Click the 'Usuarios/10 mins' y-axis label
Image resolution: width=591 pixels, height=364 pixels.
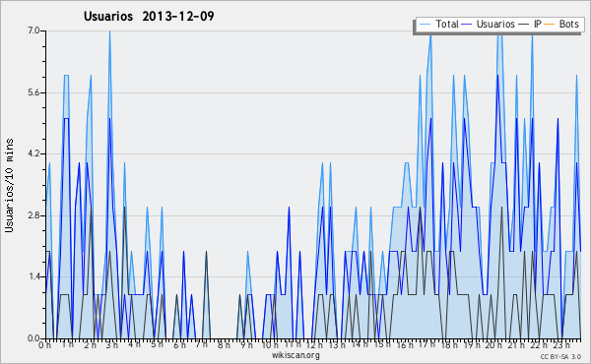(9, 186)
